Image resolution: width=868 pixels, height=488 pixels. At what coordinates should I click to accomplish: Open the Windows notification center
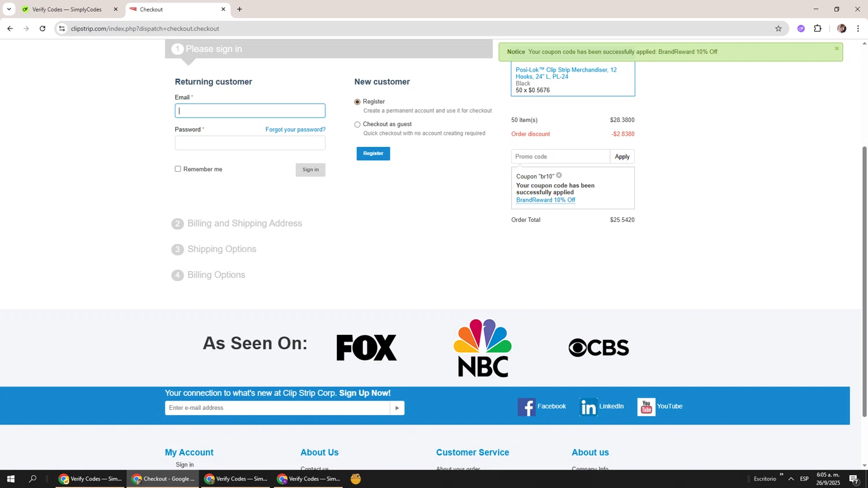pos(854,479)
